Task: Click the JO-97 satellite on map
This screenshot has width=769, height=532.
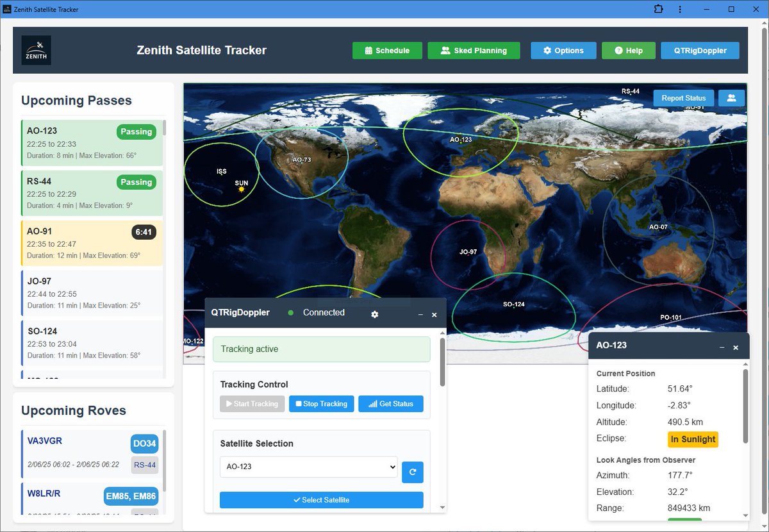Action: 468,253
